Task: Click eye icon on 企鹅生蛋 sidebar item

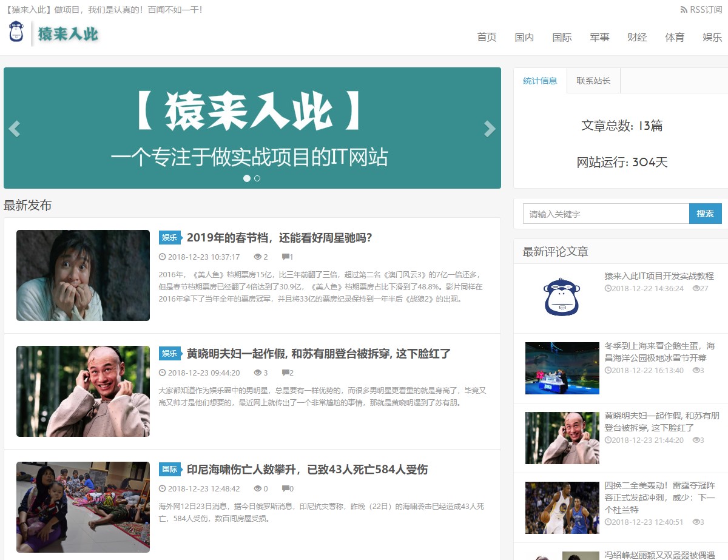Action: 696,370
